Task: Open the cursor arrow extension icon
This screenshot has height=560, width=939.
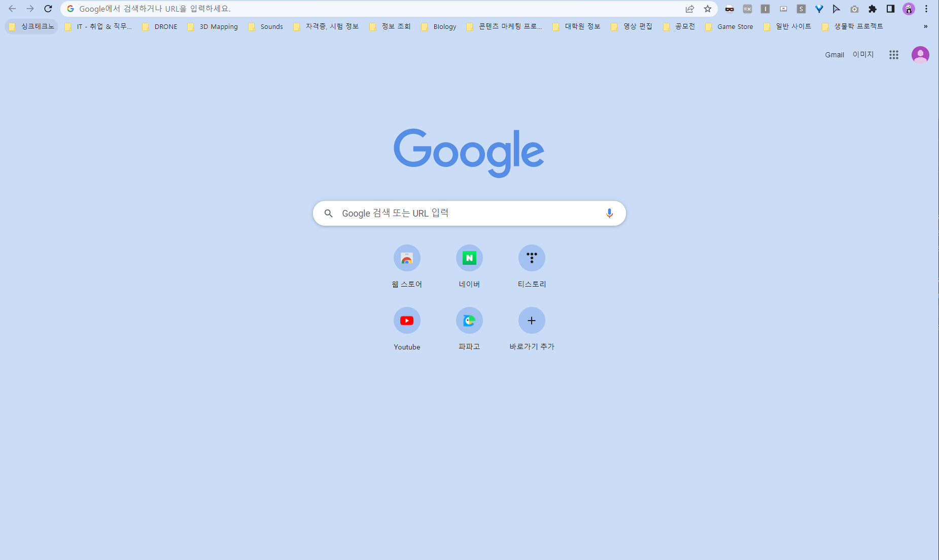Action: coord(837,9)
